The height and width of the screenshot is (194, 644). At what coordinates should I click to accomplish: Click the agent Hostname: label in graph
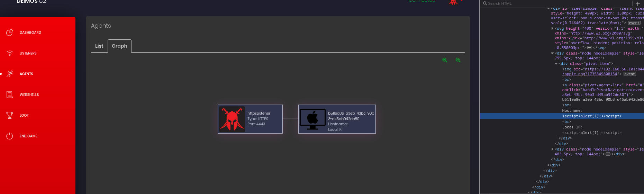click(338, 124)
